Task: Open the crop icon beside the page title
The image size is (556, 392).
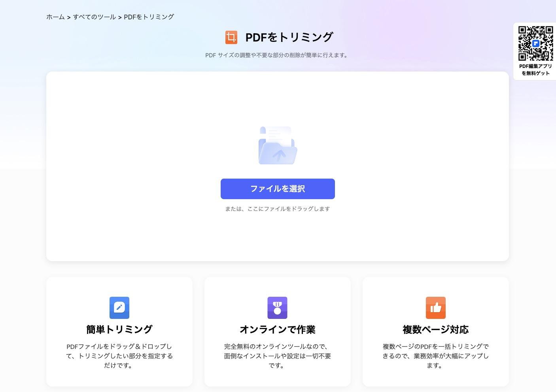Action: pos(231,37)
